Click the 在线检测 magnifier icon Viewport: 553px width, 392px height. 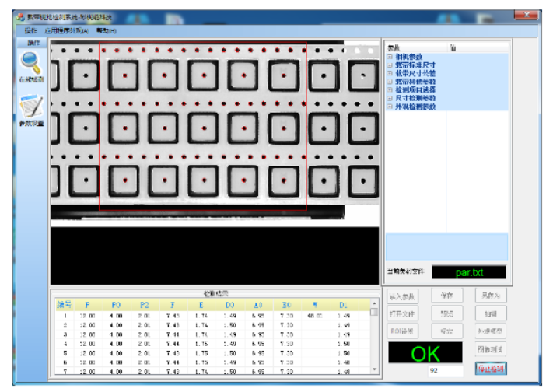31,63
